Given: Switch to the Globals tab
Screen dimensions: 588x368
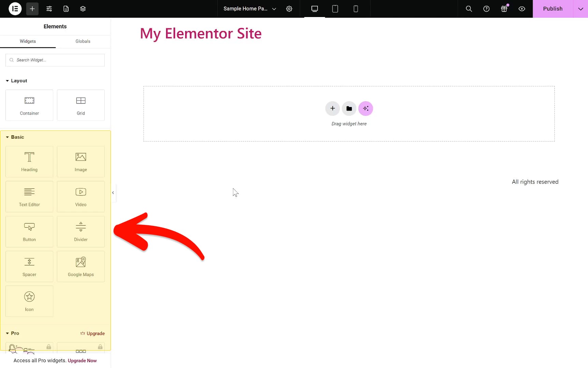Looking at the screenshot, I should pos(83,41).
